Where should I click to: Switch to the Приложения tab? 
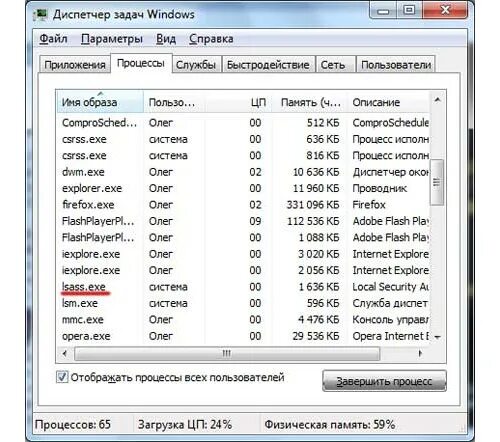75,64
